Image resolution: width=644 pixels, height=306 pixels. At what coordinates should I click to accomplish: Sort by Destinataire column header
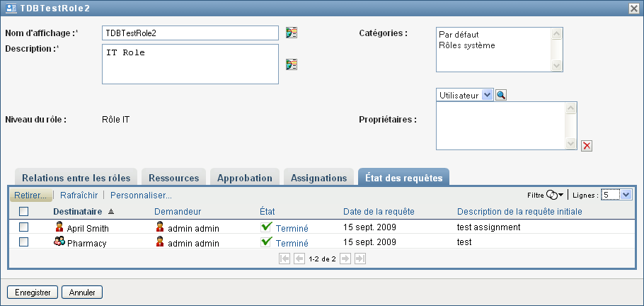click(78, 211)
